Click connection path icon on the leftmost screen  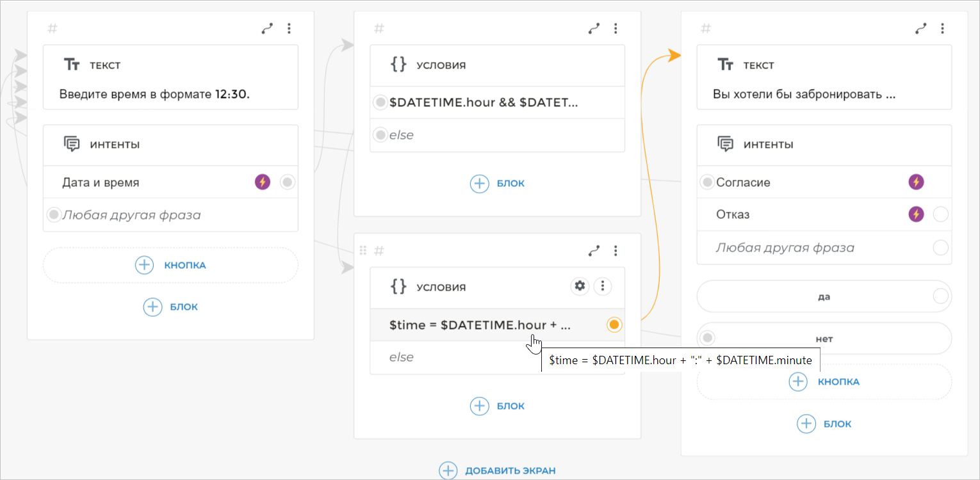pos(267,28)
